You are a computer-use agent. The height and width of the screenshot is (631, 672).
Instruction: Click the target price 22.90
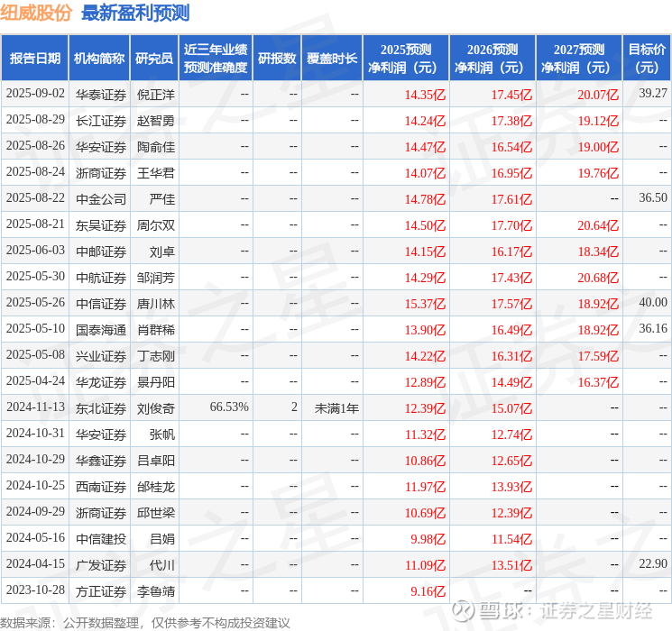(x=653, y=563)
